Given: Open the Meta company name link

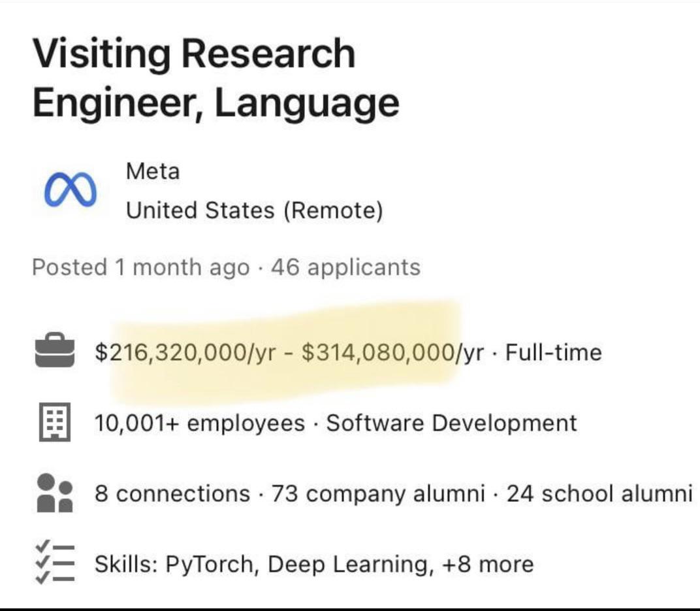Looking at the screenshot, I should tap(152, 171).
